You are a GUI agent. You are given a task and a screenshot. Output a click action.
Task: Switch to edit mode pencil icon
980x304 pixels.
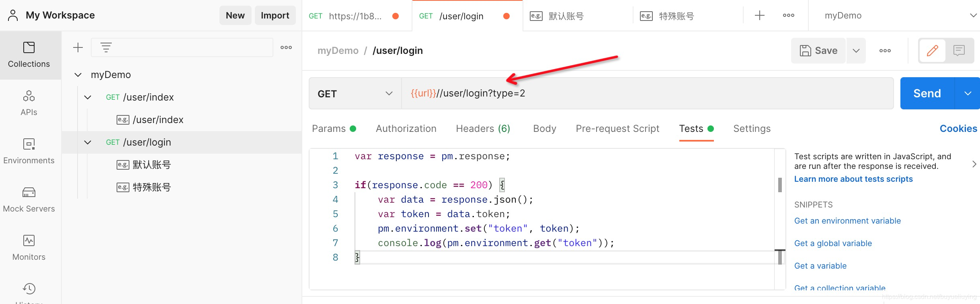tap(932, 51)
